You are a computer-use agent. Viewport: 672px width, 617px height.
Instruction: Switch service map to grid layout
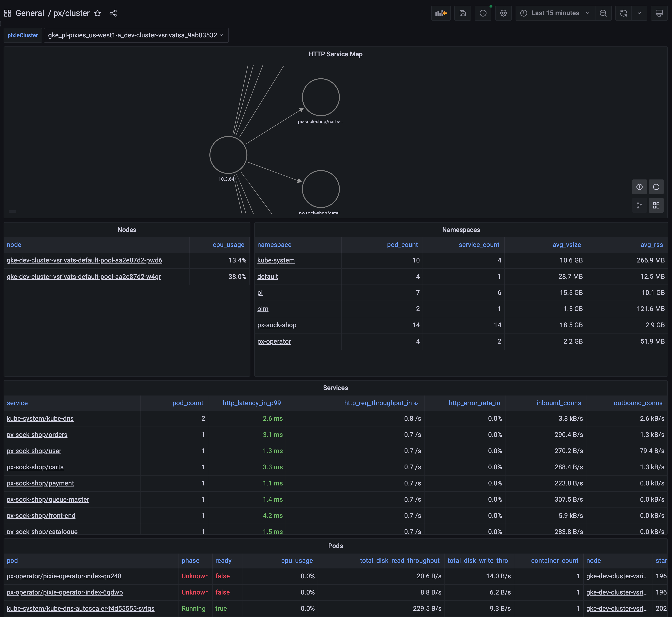click(656, 205)
